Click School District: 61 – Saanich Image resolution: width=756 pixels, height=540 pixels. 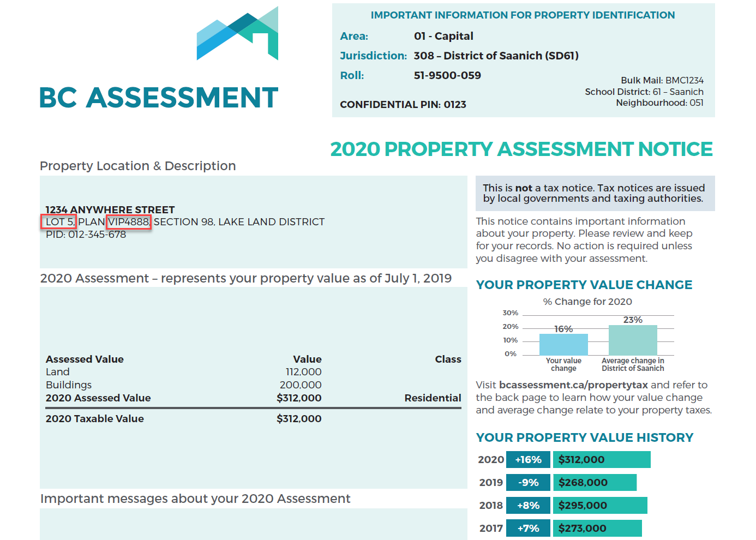pyautogui.click(x=644, y=92)
